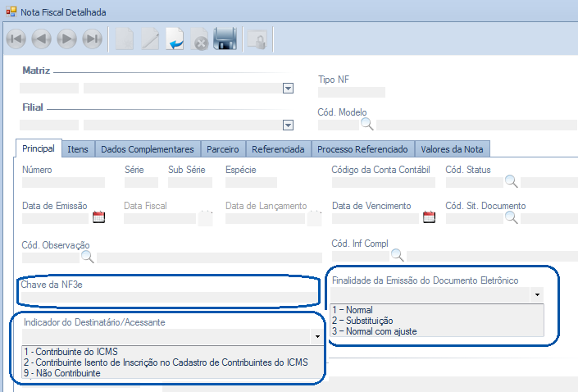Click the Data Fiscal date field

point(160,218)
